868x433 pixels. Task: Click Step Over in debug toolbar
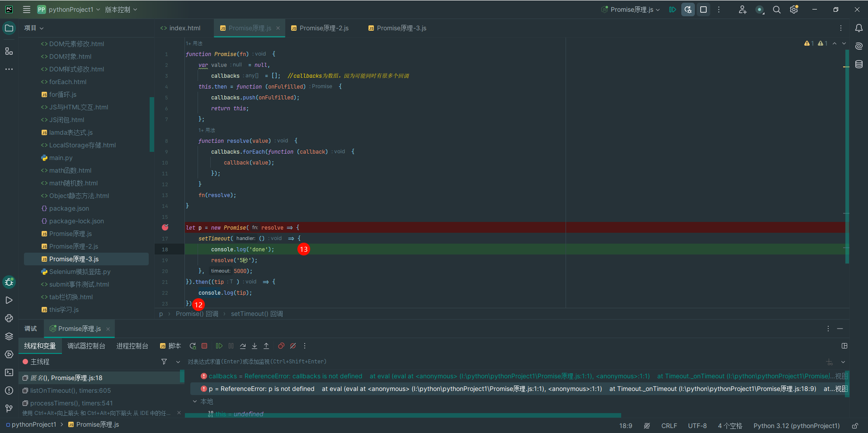243,346
